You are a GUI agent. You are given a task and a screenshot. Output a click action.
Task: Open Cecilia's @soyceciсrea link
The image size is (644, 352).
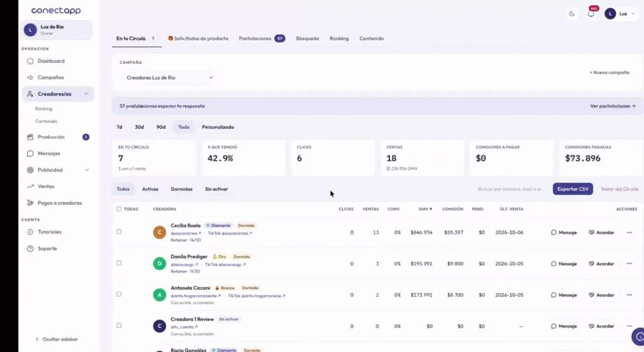coord(186,233)
